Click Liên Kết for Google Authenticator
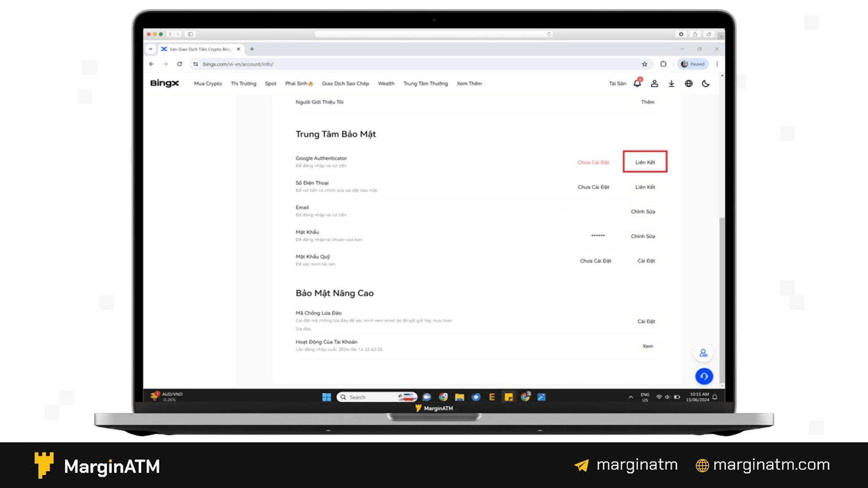The image size is (868, 488). [x=645, y=162]
